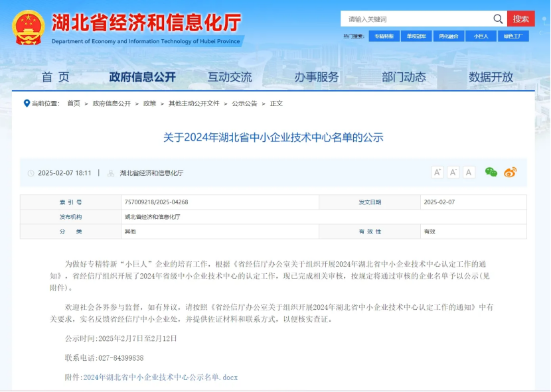Open the 数据开放 navigation item

click(491, 77)
